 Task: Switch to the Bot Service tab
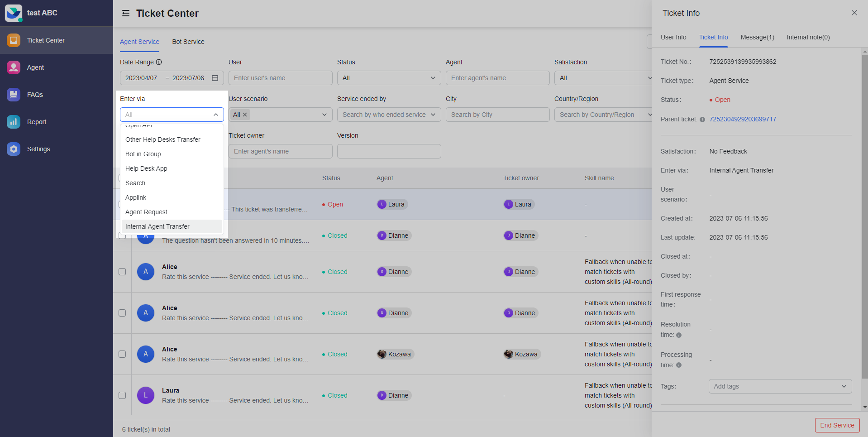click(188, 42)
